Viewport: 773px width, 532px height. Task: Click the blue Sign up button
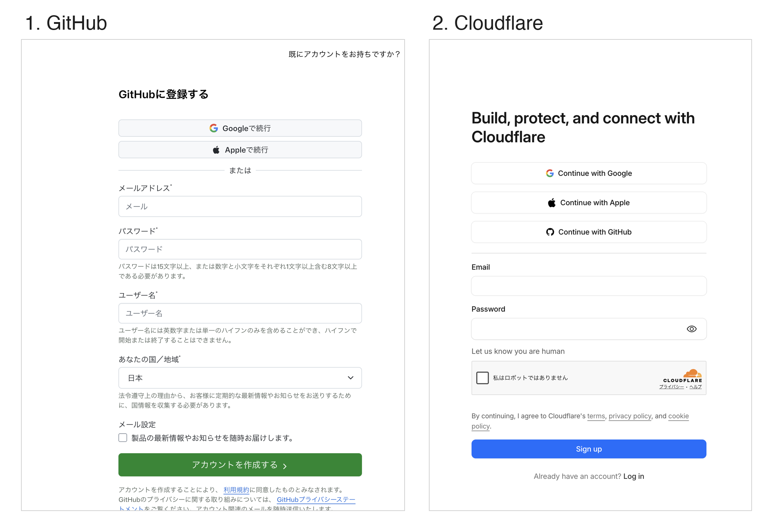tap(589, 449)
